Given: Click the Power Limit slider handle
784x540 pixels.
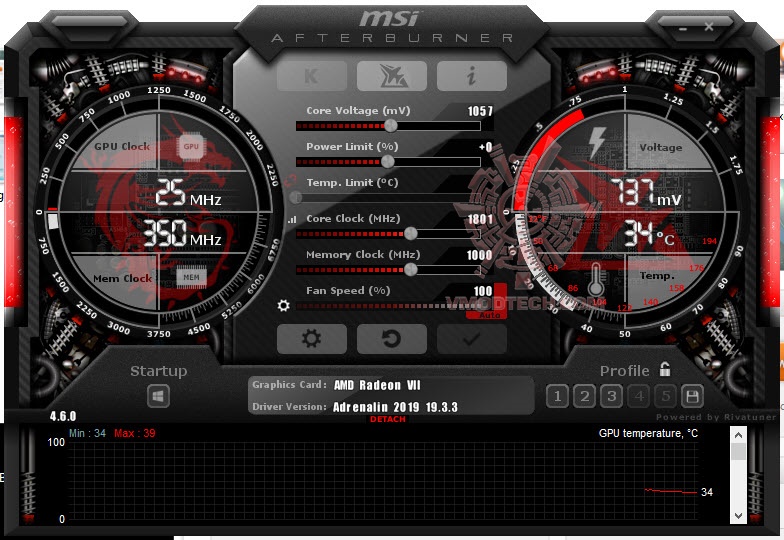Looking at the screenshot, I should tap(388, 162).
